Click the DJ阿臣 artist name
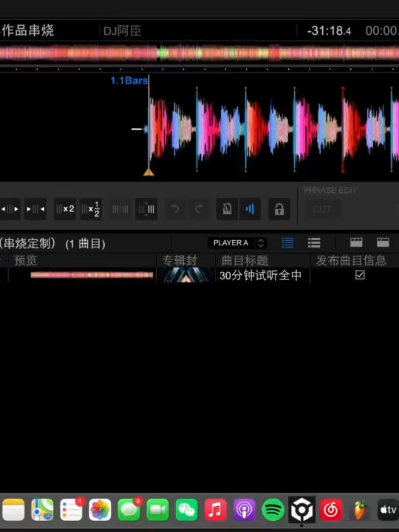399x532 pixels. tap(122, 31)
